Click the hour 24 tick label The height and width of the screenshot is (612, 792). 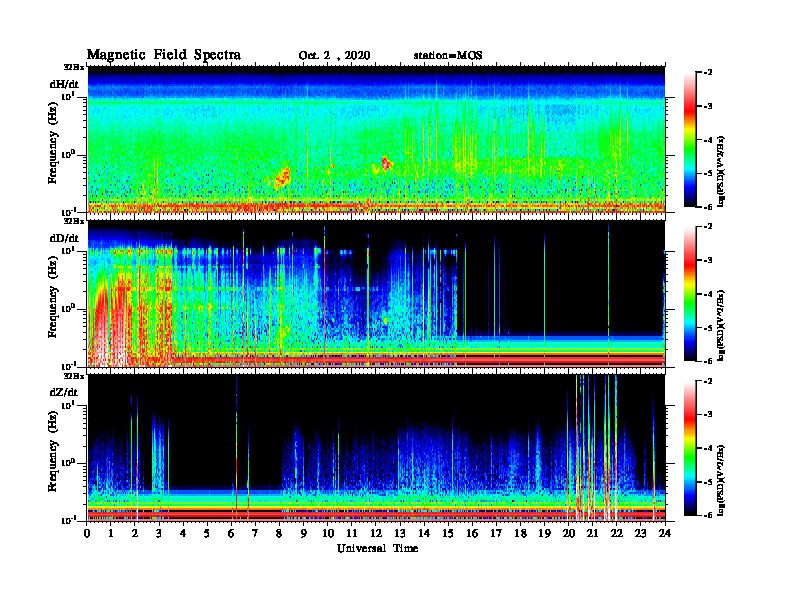pyautogui.click(x=665, y=533)
